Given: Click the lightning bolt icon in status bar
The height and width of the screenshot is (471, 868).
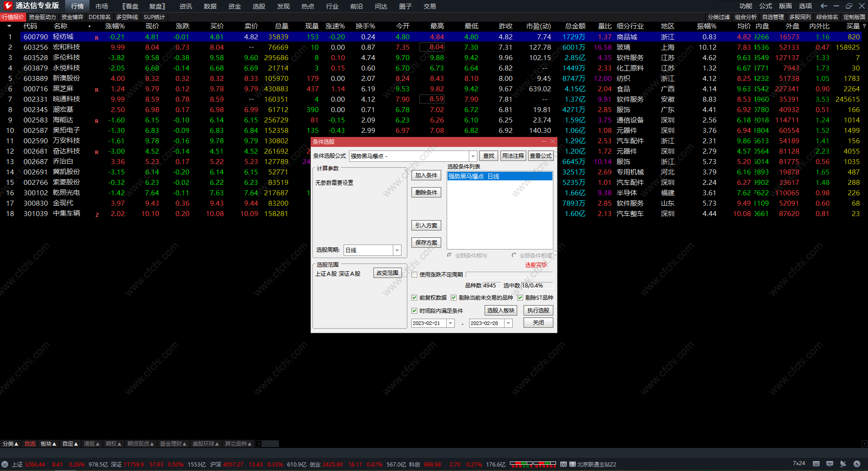Looking at the screenshot, I should [x=857, y=464].
